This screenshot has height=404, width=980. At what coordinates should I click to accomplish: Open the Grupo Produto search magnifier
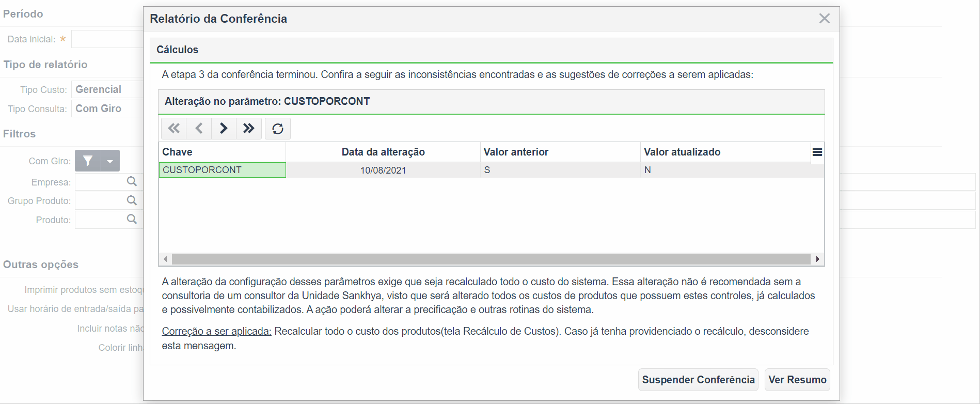tap(132, 200)
